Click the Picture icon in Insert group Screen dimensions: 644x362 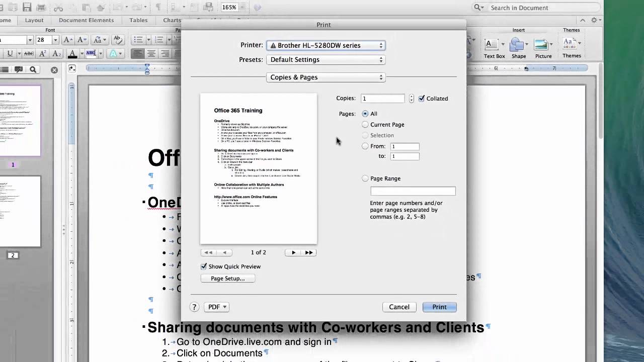(543, 48)
